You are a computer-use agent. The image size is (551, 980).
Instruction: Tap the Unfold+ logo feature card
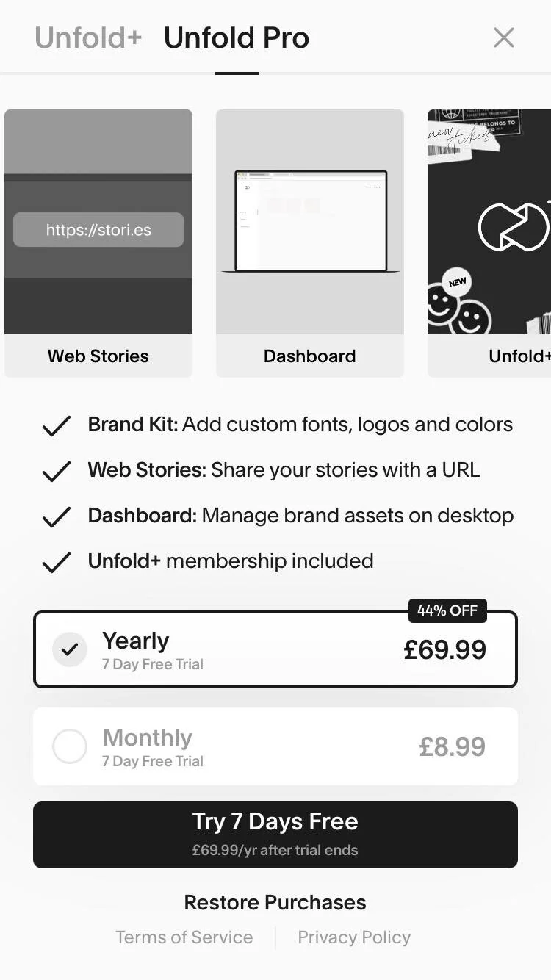click(489, 243)
